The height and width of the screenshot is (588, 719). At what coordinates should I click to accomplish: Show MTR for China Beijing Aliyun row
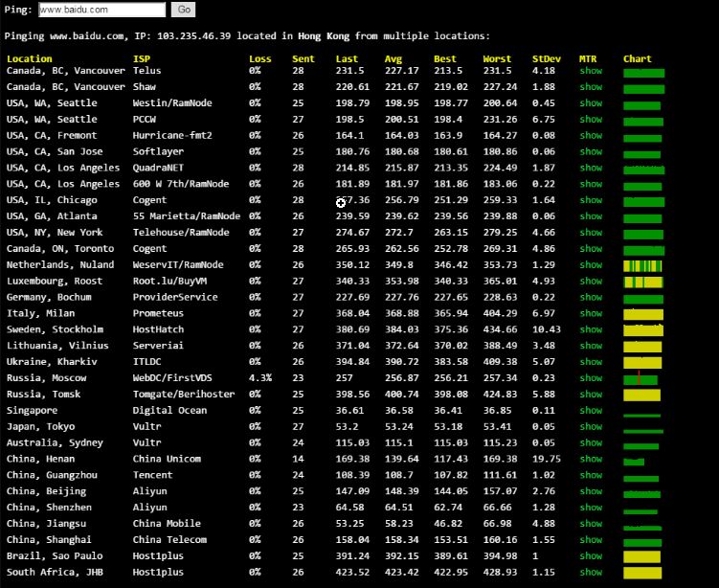click(591, 491)
